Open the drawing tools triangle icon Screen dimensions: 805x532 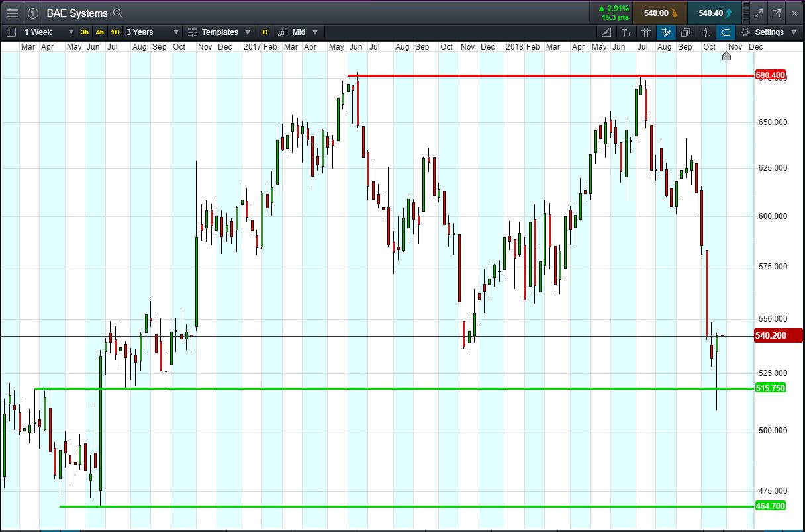click(606, 32)
